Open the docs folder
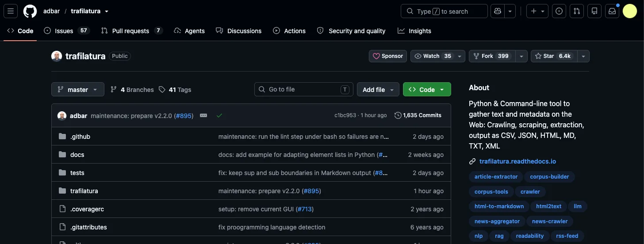The height and width of the screenshot is (244, 644). point(77,155)
